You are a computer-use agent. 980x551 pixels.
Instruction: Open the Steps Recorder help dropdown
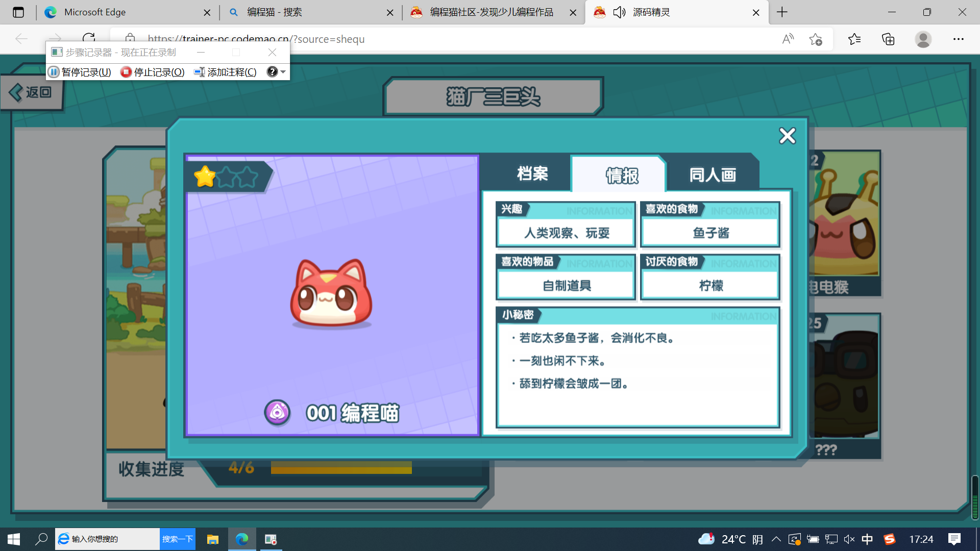point(276,72)
